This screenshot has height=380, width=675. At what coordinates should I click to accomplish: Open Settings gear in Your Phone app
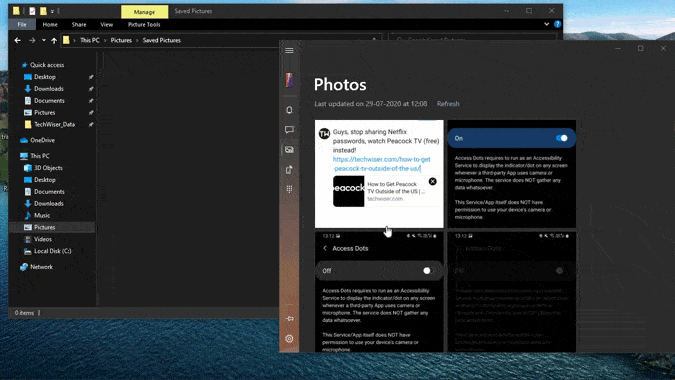tap(289, 339)
